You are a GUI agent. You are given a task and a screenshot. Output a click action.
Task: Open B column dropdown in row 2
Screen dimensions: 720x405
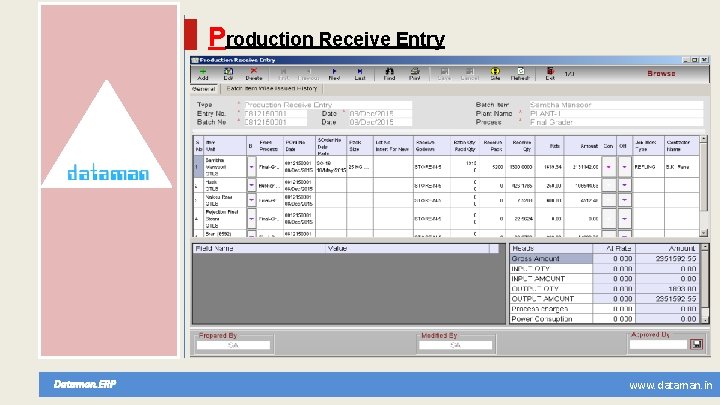pyautogui.click(x=251, y=185)
